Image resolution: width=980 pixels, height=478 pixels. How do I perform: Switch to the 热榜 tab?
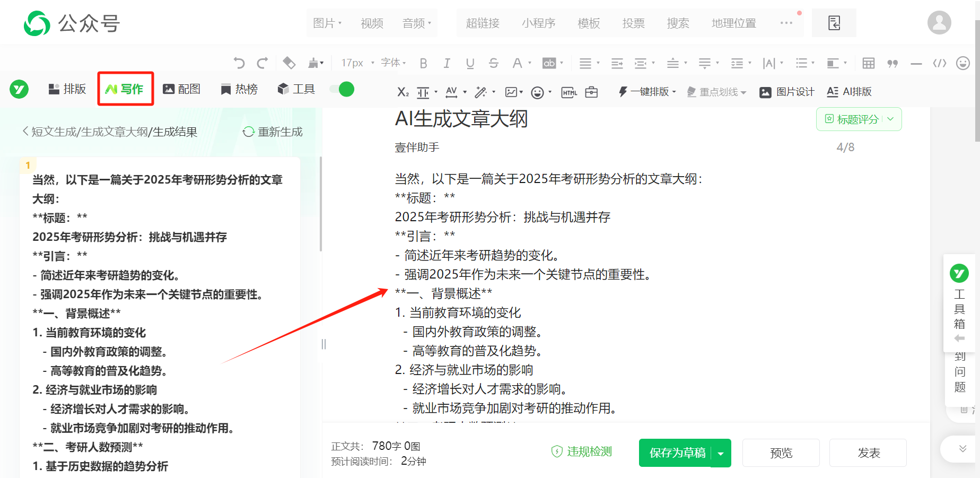239,89
